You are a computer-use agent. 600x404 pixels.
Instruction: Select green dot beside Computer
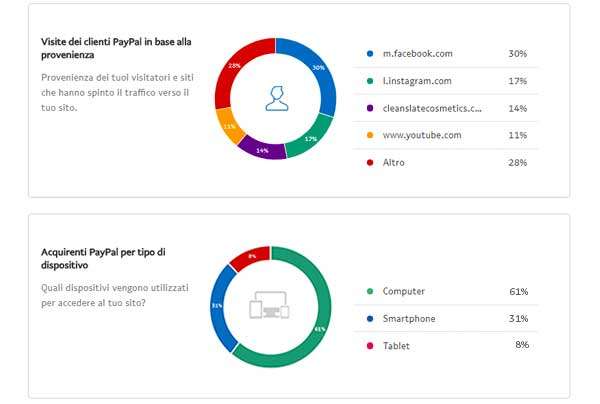tap(370, 292)
